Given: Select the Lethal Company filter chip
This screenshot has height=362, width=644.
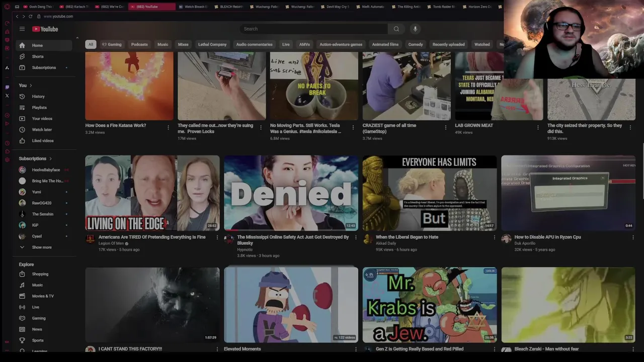Looking at the screenshot, I should [x=212, y=44].
